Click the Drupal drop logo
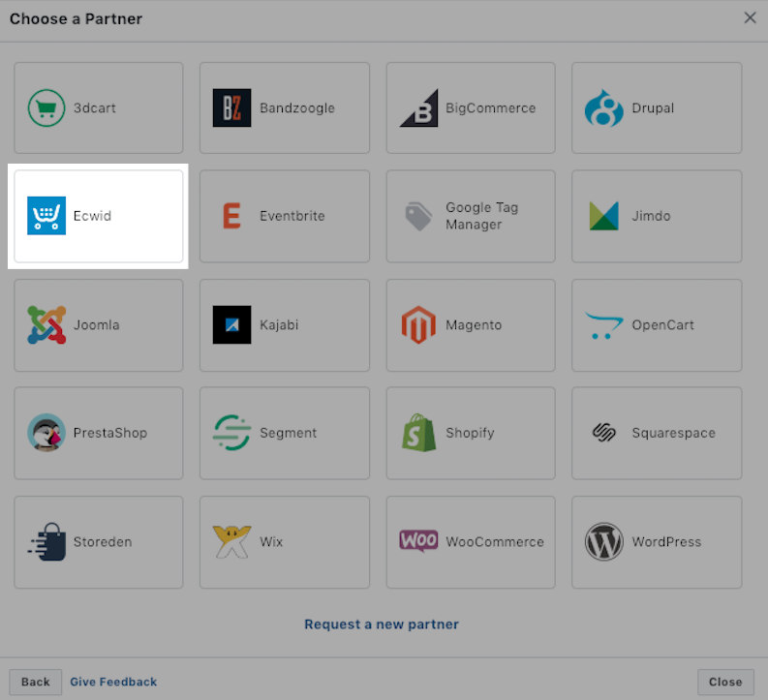Image resolution: width=768 pixels, height=700 pixels. (604, 107)
